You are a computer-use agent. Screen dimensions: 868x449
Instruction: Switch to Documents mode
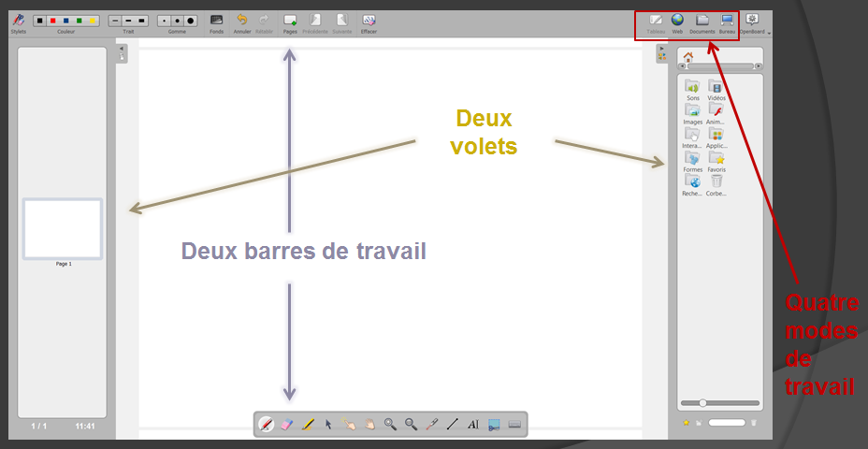702,22
